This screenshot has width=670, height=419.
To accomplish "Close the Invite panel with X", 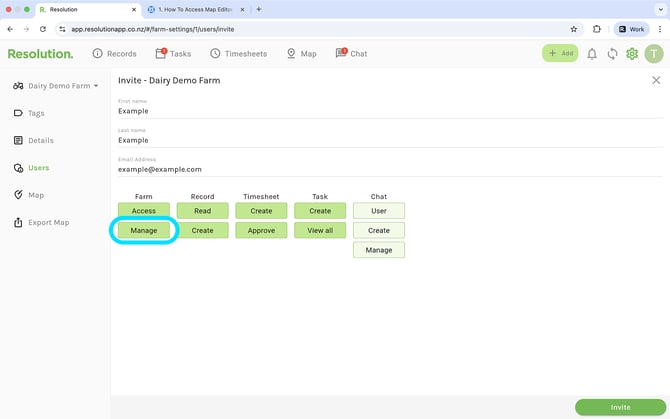I will coord(656,80).
